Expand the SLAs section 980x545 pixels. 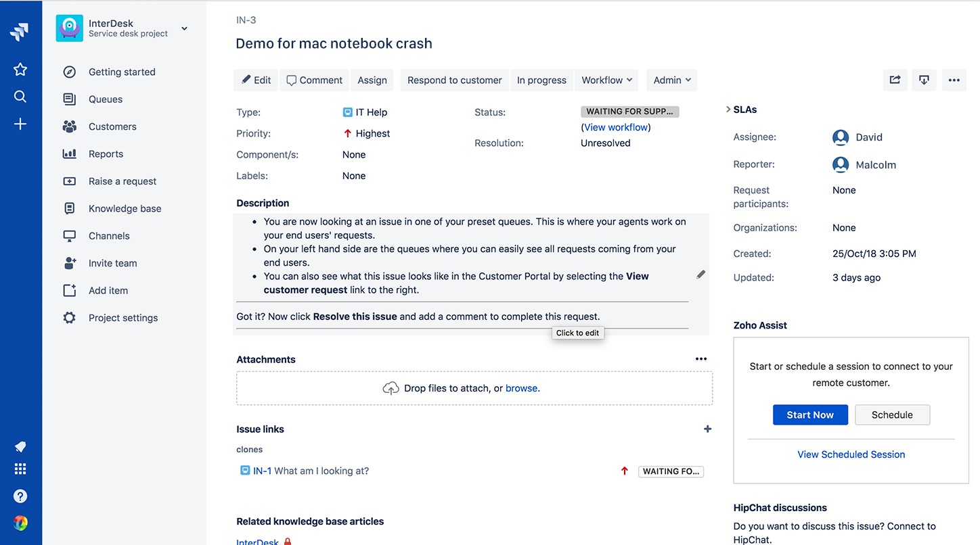click(x=728, y=110)
